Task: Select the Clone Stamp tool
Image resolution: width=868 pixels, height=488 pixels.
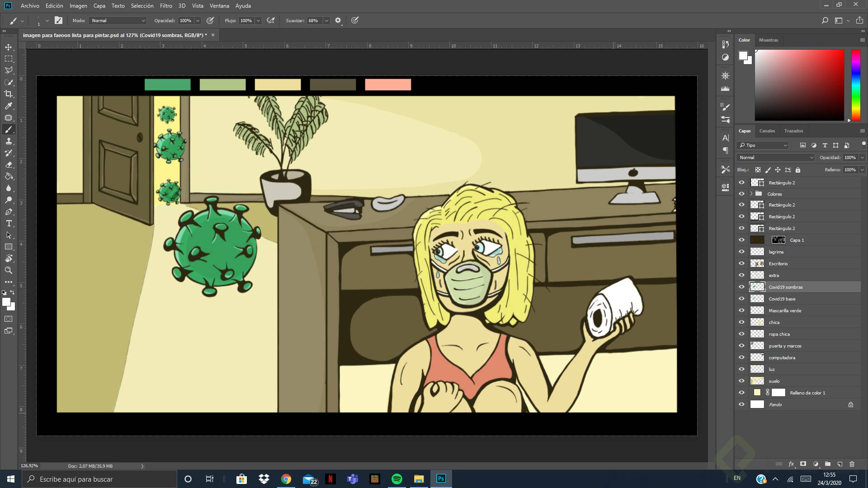Action: 9,141
